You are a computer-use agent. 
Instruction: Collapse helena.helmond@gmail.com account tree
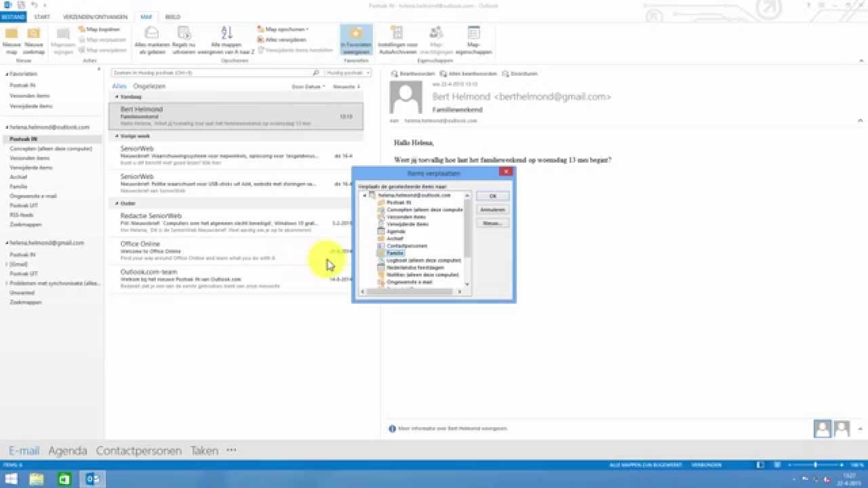click(7, 243)
